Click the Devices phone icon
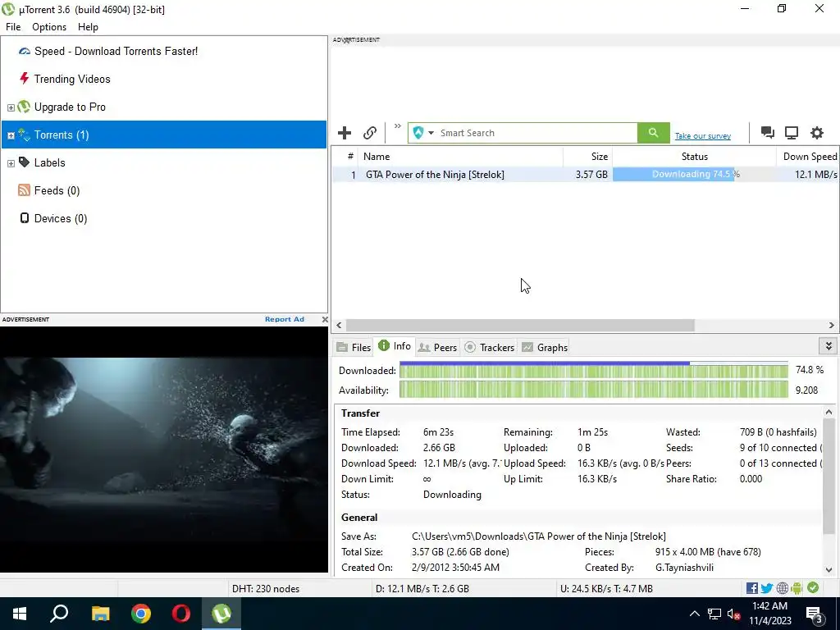 tap(24, 217)
